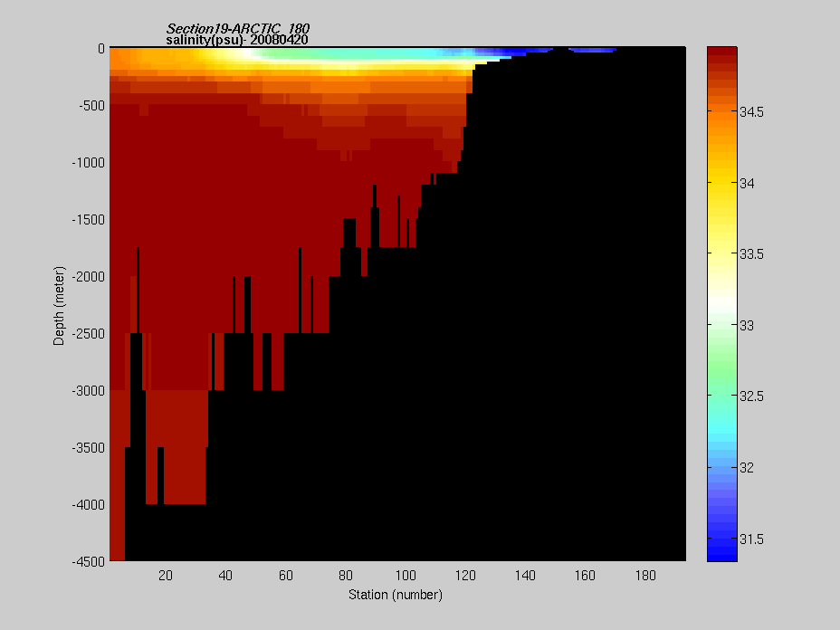The height and width of the screenshot is (630, 840).
Task: Click depth tick label 0
Action: coord(101,49)
